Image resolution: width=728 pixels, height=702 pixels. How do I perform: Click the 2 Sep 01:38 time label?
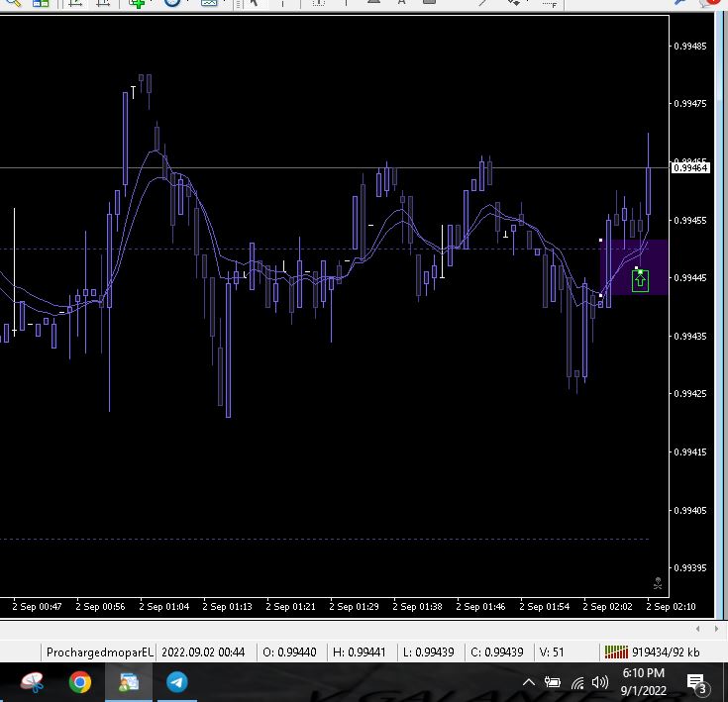pos(417,606)
